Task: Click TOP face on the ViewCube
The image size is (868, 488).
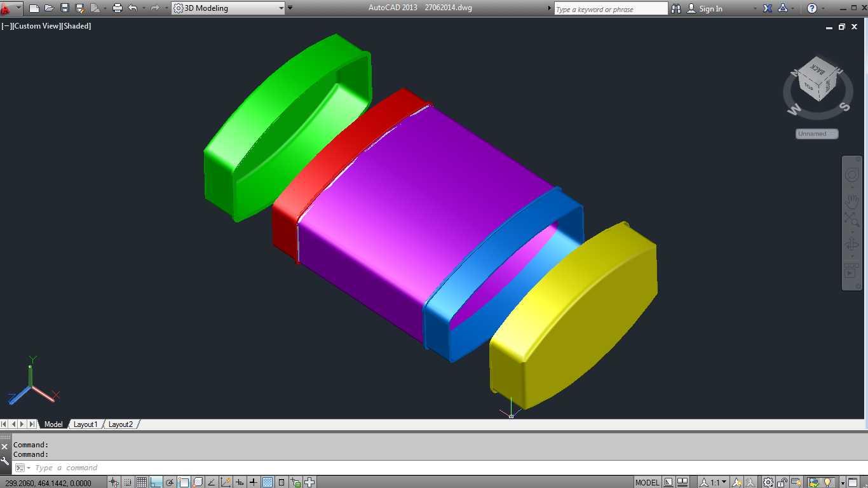Action: 808,86
